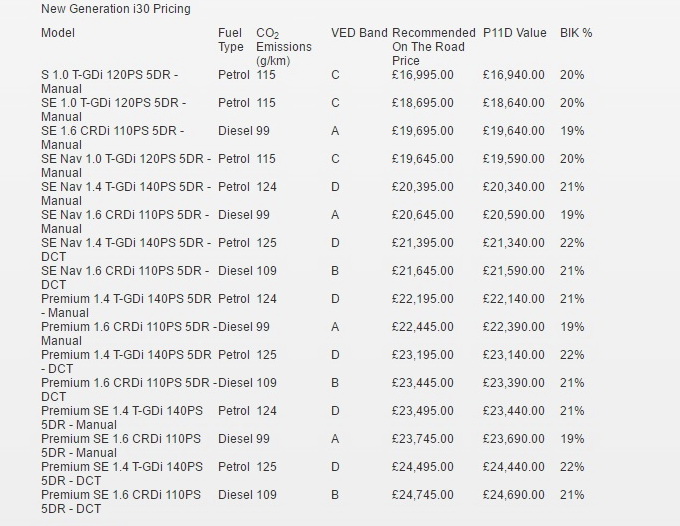Click the CO2 Emissions column header

(283, 46)
